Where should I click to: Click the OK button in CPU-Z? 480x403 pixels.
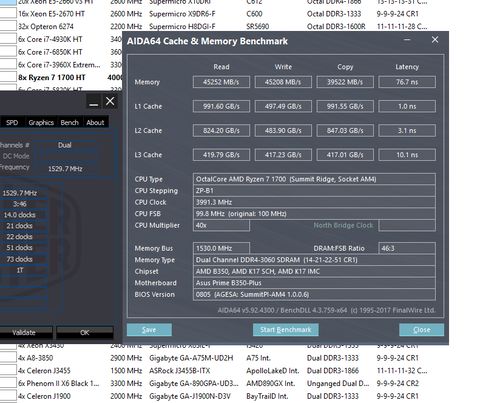pyautogui.click(x=85, y=332)
